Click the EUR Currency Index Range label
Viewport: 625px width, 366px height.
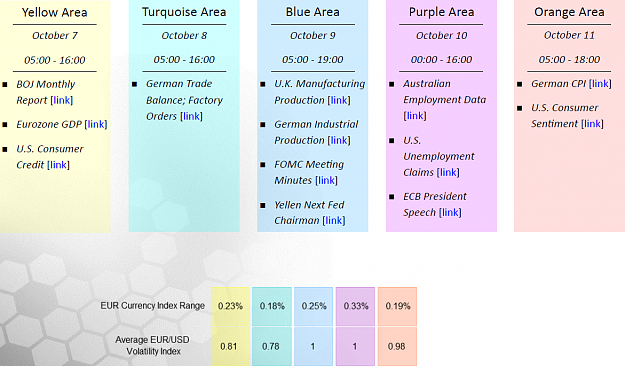click(153, 306)
